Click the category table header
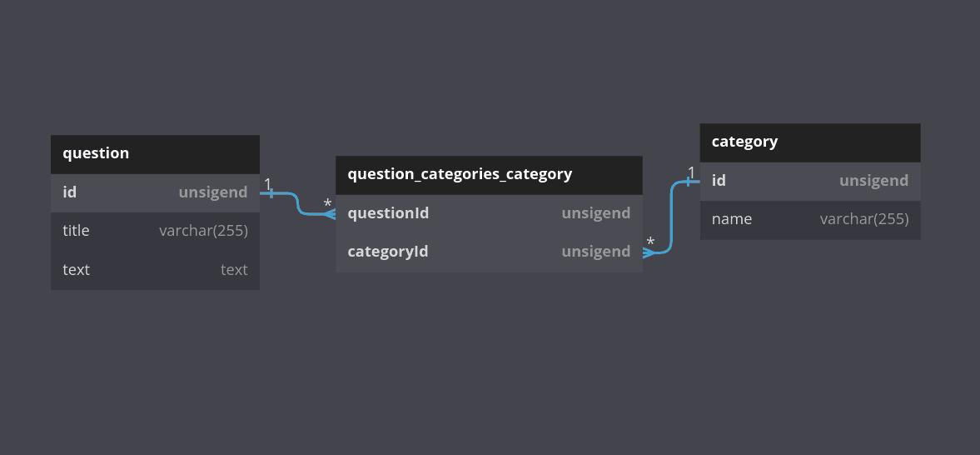The image size is (980, 455). [809, 142]
